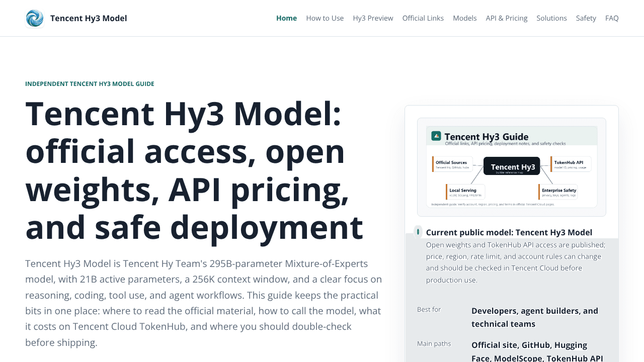Click the green triangle icon in guide thumbnail
This screenshot has width=644, height=362.
436,136
